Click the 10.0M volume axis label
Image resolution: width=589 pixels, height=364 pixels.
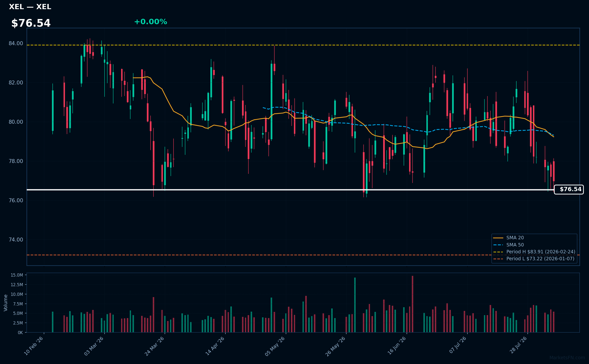[17, 294]
